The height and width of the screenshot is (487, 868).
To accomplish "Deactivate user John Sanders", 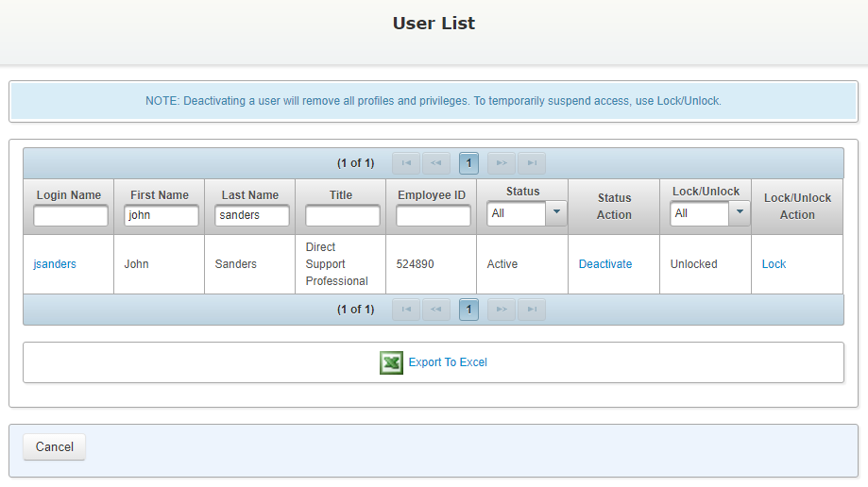I will [605, 264].
